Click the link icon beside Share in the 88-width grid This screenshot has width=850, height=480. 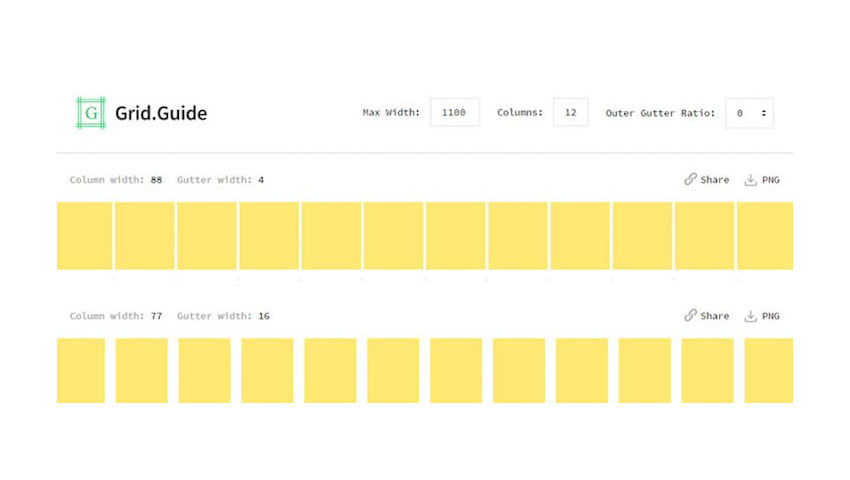[x=690, y=180]
